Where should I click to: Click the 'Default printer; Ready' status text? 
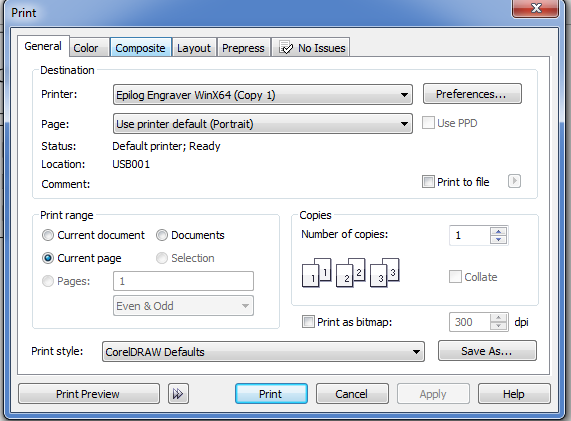166,146
